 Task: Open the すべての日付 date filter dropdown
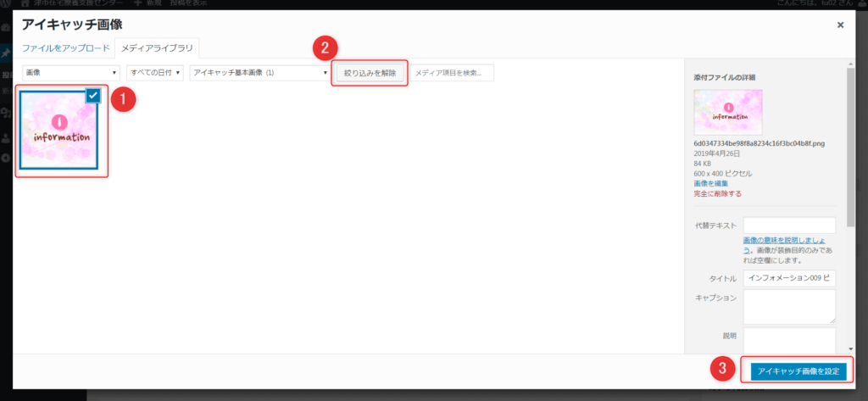click(155, 73)
